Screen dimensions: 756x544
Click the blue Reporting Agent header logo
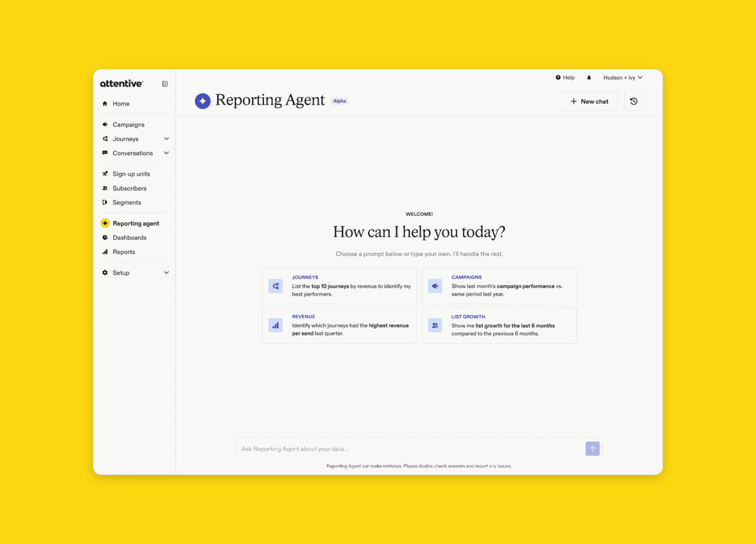coord(203,101)
